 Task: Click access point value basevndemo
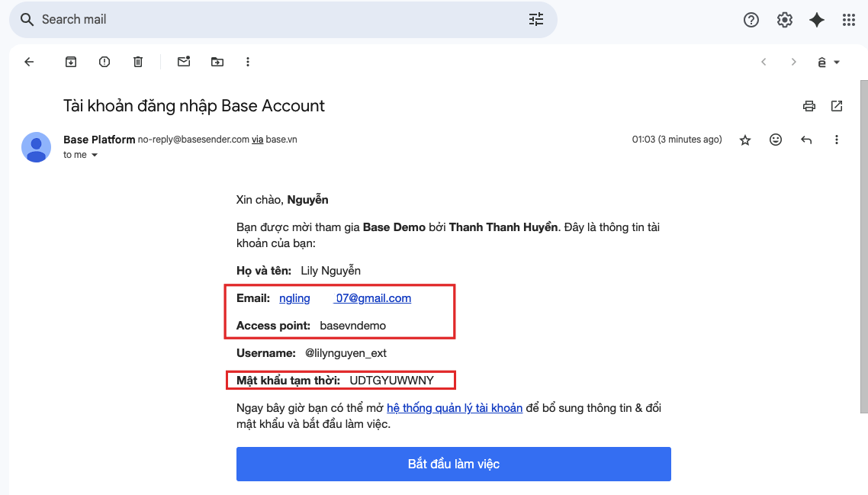tap(352, 326)
